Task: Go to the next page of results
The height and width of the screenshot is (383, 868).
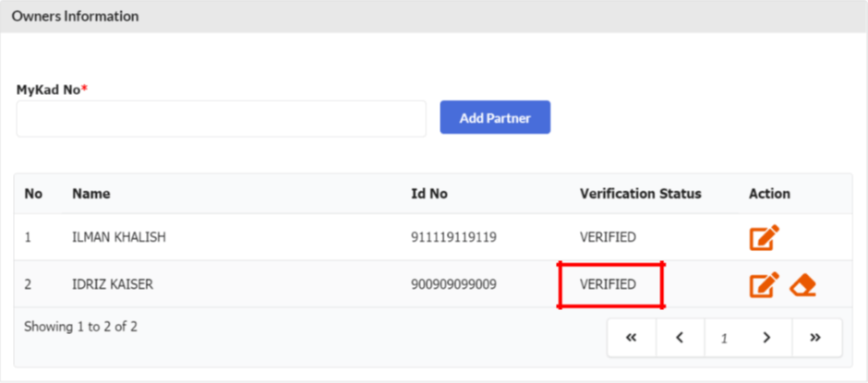Action: click(766, 338)
